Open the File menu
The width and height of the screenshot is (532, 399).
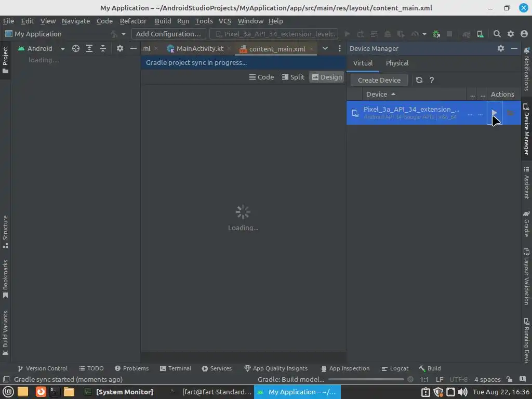[8, 21]
